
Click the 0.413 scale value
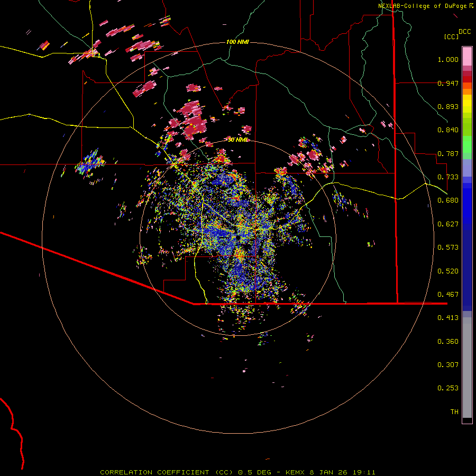click(448, 318)
